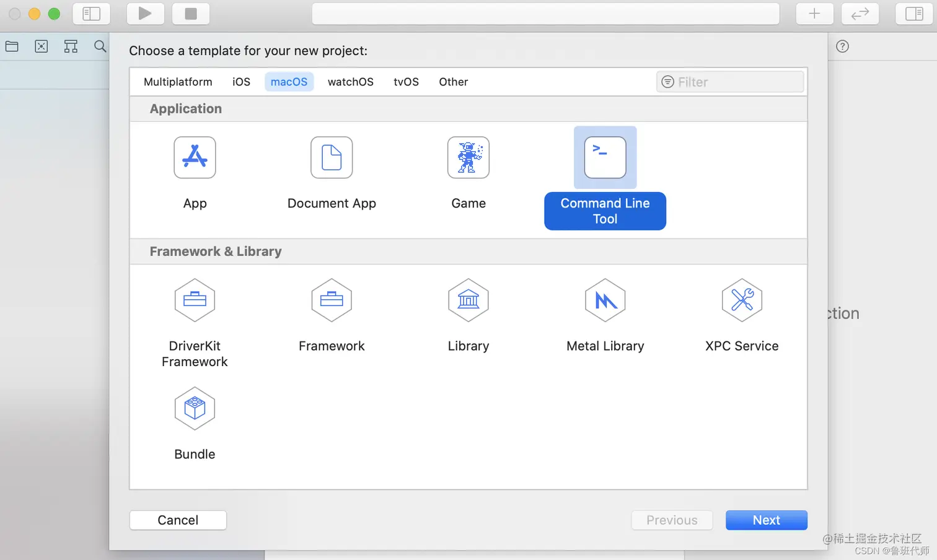Select the App template icon
937x560 pixels.
point(195,157)
